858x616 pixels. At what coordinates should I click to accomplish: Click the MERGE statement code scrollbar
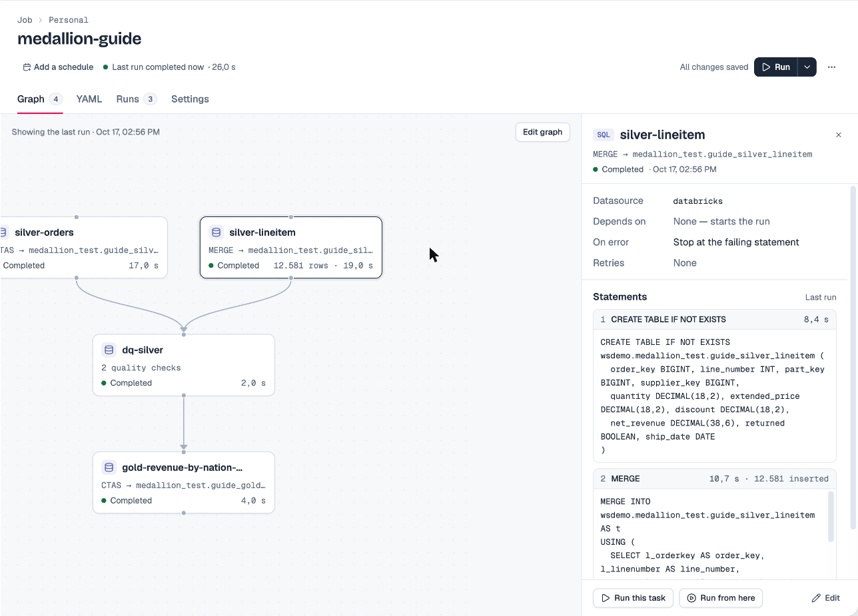[x=831, y=517]
